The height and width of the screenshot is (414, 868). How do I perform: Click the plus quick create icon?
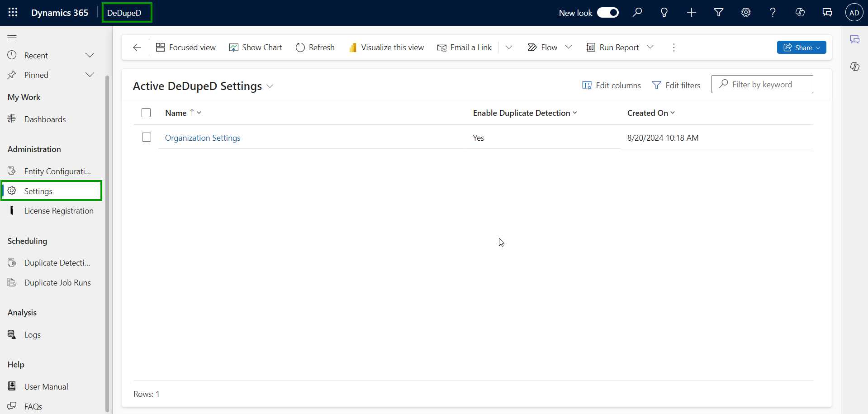[x=691, y=13]
